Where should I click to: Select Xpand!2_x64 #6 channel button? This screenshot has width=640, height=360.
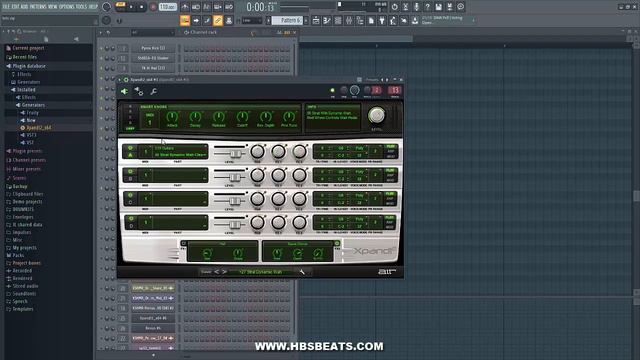[153, 318]
